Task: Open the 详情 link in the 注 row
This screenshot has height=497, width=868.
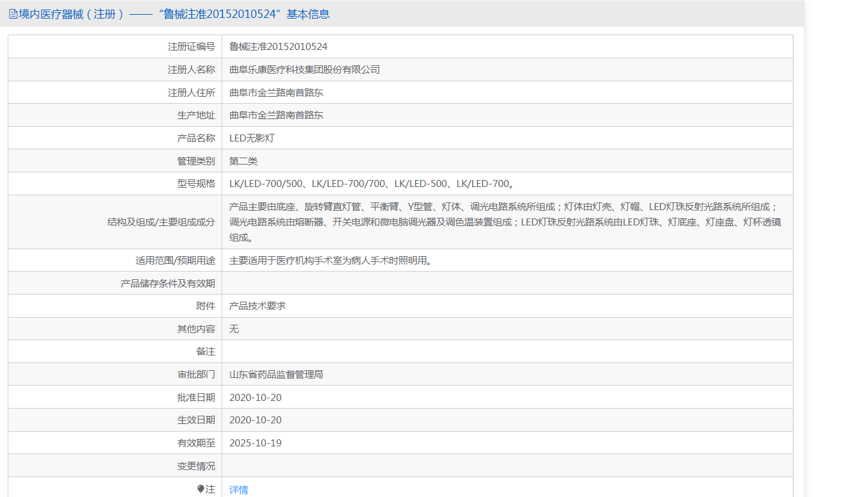Action: pyautogui.click(x=239, y=489)
